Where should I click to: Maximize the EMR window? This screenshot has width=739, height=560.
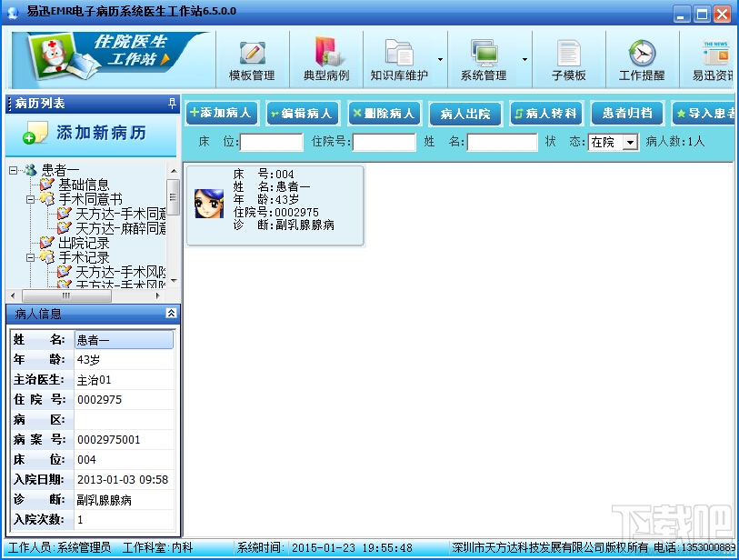pyautogui.click(x=702, y=15)
